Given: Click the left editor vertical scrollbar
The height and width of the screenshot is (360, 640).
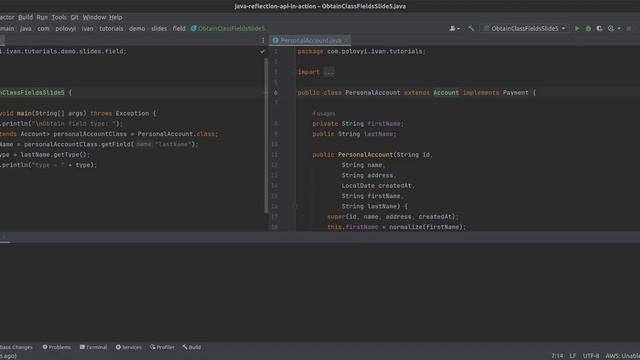Looking at the screenshot, I should tap(267, 135).
